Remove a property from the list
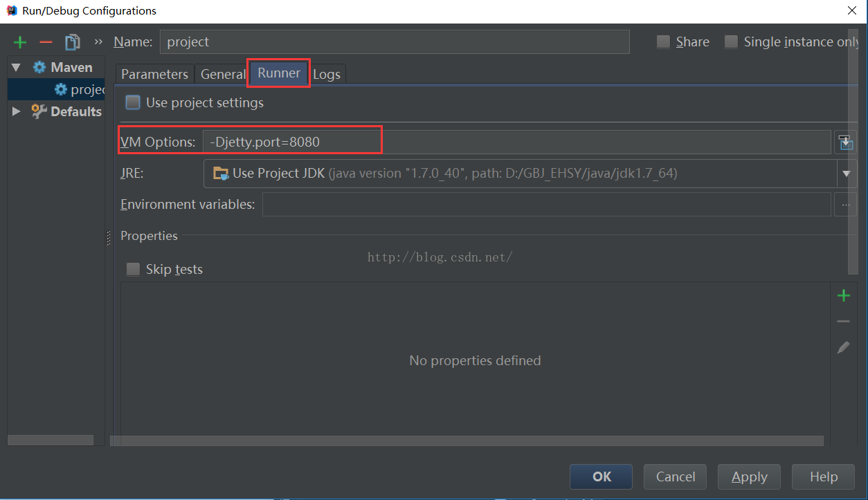The image size is (868, 500). click(843, 322)
